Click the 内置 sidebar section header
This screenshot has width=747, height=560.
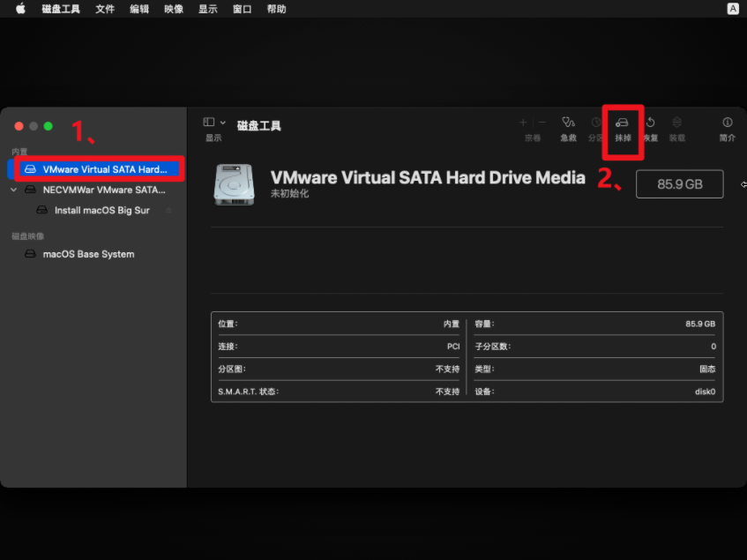[x=19, y=152]
